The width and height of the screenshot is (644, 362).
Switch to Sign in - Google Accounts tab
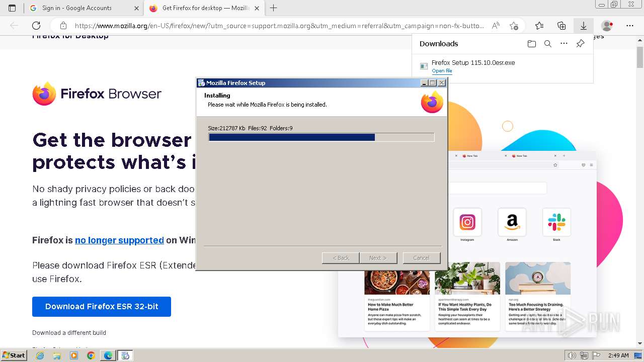(x=76, y=8)
